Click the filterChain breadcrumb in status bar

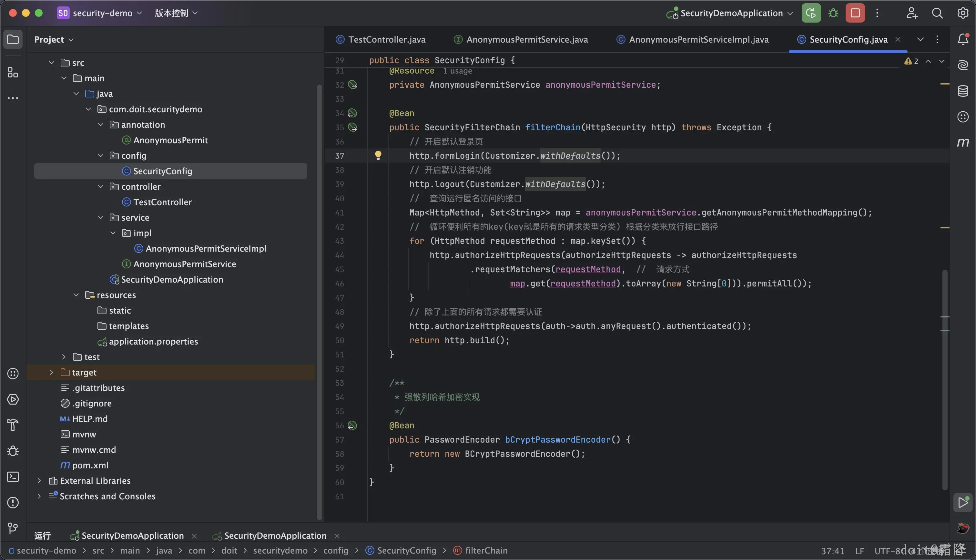coord(486,551)
